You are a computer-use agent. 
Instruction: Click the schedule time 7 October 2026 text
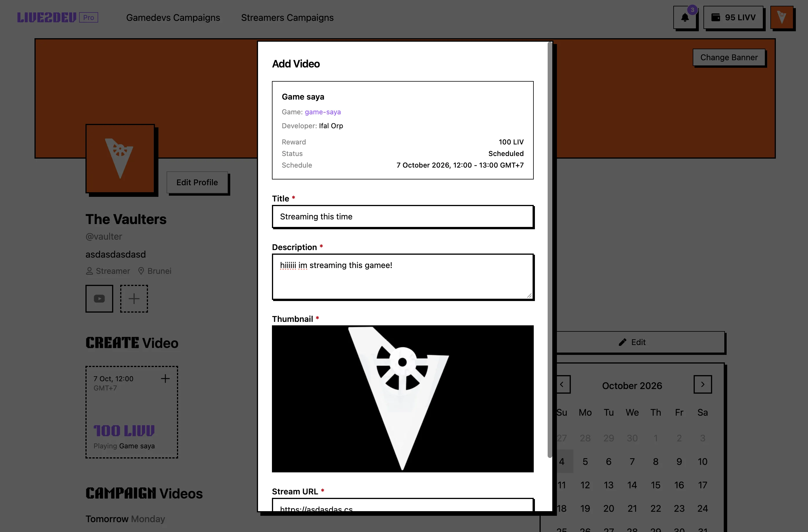click(x=460, y=165)
